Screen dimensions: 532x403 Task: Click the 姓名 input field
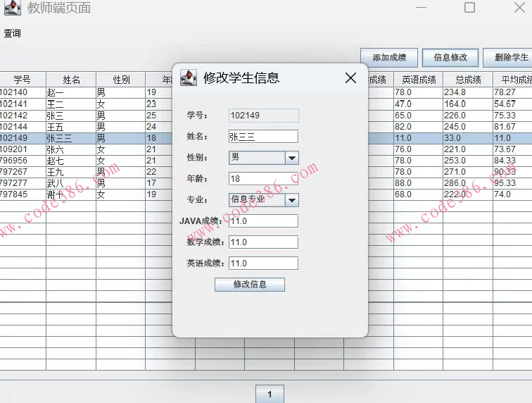[264, 137]
